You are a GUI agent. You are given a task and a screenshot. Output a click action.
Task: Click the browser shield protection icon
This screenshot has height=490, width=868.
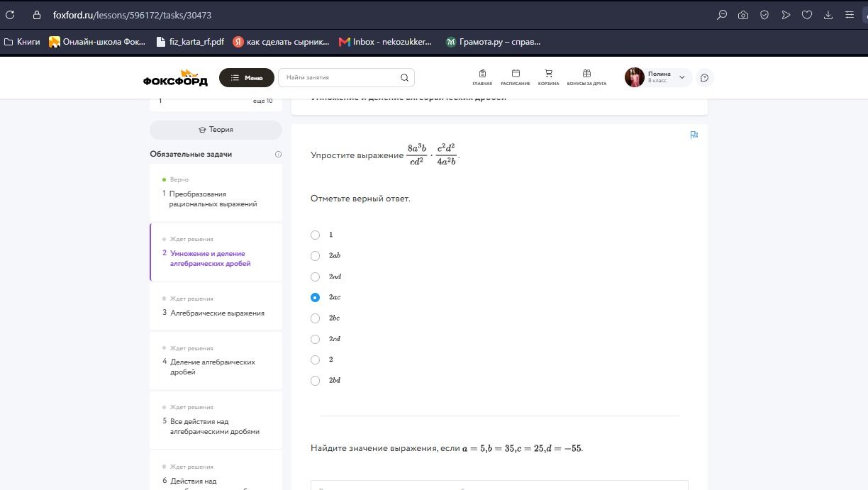[x=764, y=15]
